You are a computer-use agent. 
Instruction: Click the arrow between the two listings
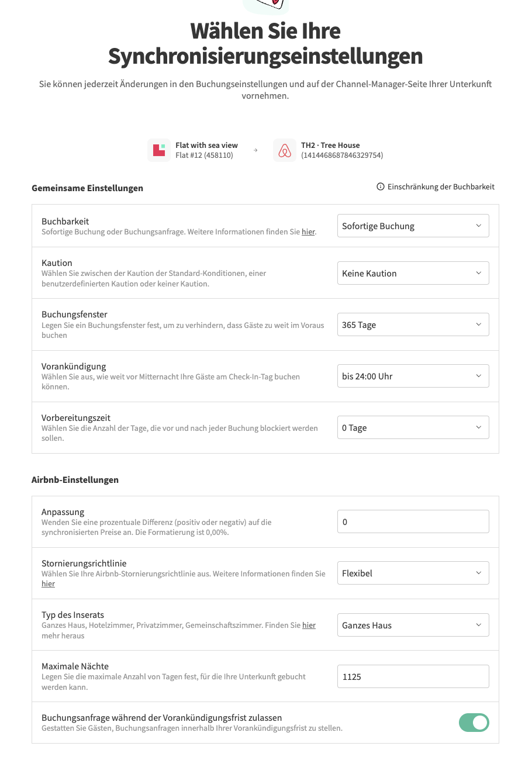click(255, 150)
